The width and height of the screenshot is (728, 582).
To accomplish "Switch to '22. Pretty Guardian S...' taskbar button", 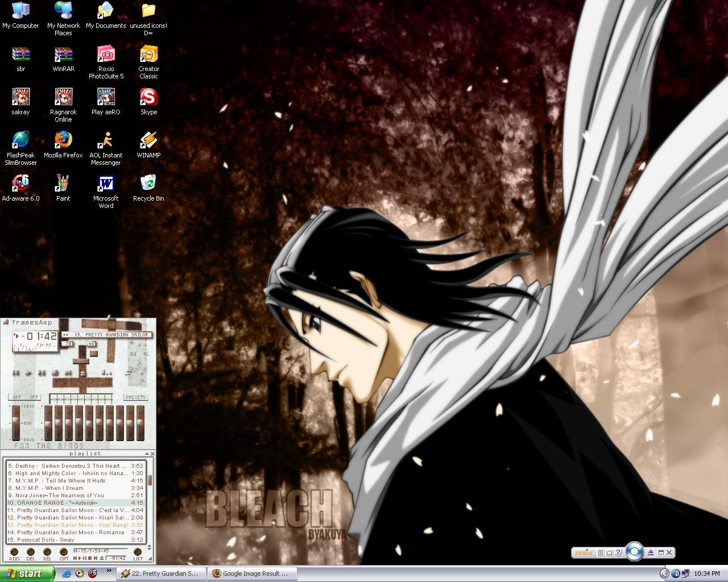I will [x=160, y=573].
